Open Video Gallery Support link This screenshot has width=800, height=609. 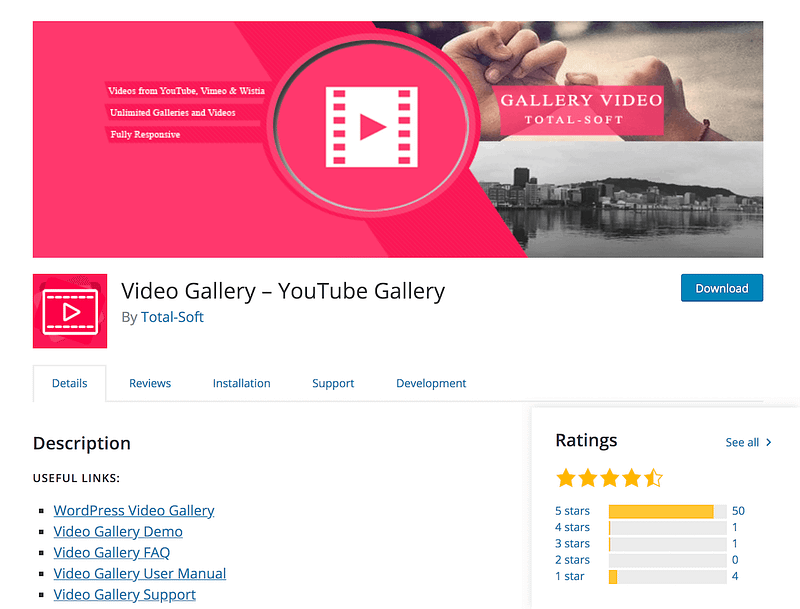(x=124, y=595)
